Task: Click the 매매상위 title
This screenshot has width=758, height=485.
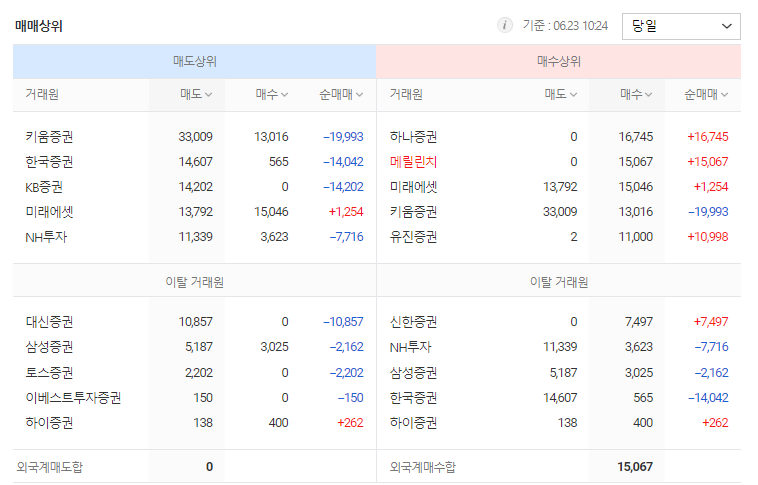Action: (x=39, y=26)
